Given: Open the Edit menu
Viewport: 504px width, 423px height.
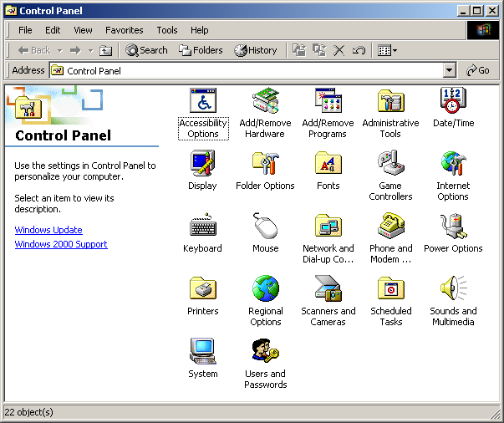Looking at the screenshot, I should coord(53,30).
